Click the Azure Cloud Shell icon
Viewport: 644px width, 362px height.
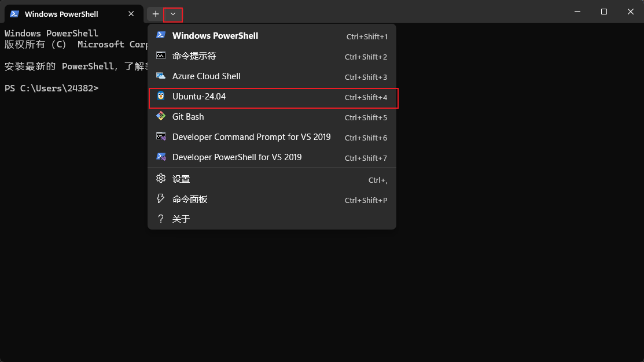(161, 76)
